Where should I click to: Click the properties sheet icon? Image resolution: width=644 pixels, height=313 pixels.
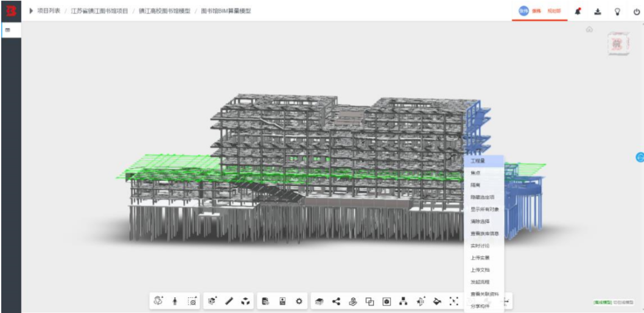(x=282, y=301)
